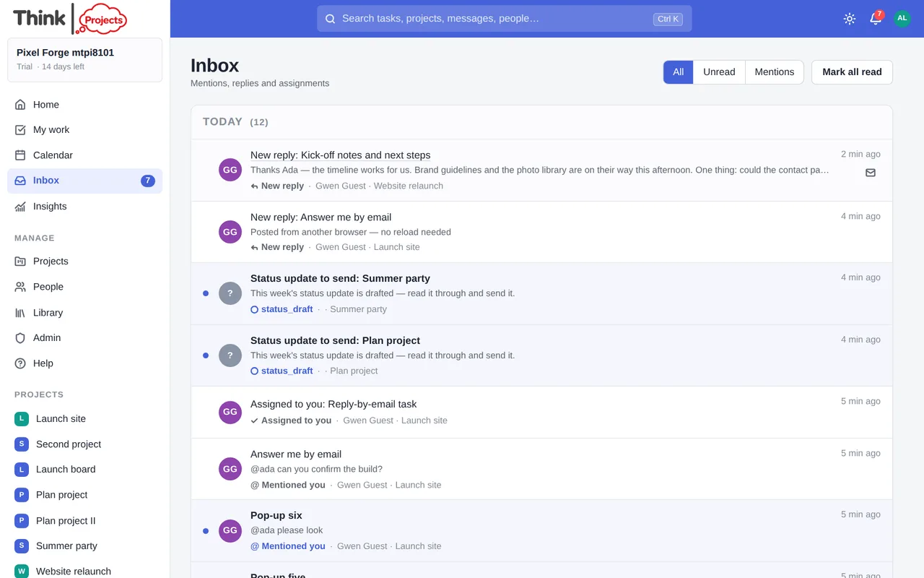Image resolution: width=924 pixels, height=578 pixels.
Task: Click the envelope icon on Kick-off notes reply
Action: point(871,173)
